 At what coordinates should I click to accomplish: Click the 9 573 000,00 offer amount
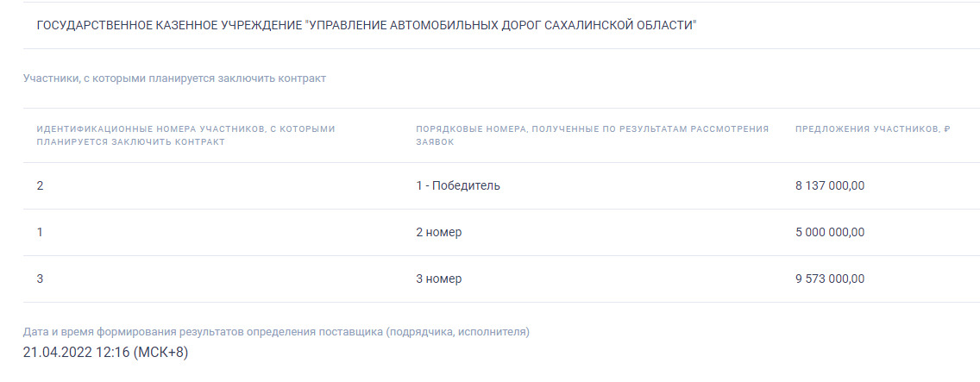tap(829, 279)
